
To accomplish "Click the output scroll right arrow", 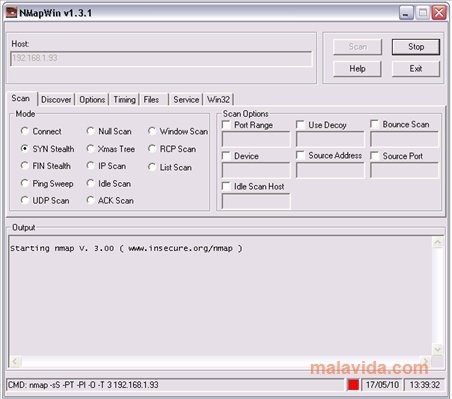I will click(426, 361).
